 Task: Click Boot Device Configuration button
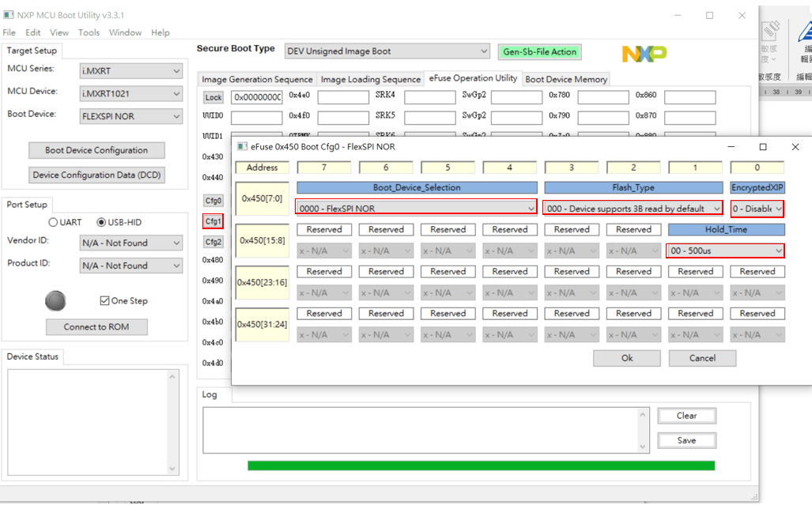pyautogui.click(x=96, y=150)
